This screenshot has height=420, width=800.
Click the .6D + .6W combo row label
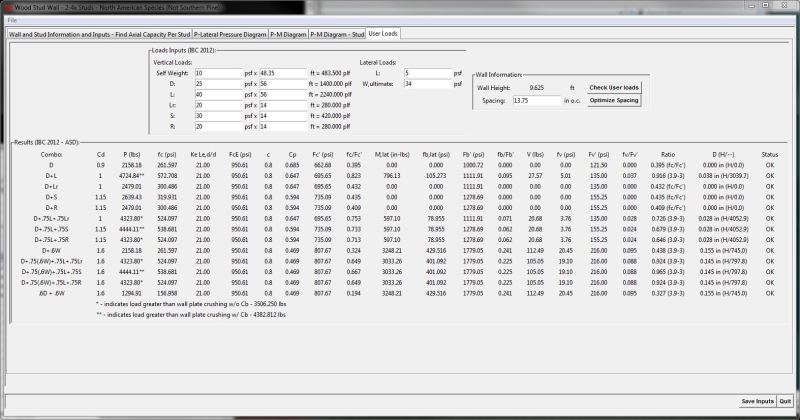[x=51, y=293]
